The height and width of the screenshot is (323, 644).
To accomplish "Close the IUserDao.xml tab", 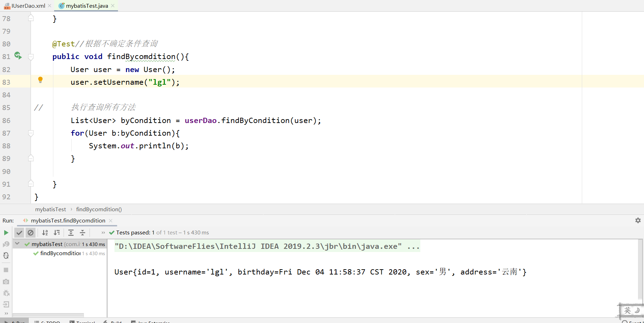I will pos(50,6).
